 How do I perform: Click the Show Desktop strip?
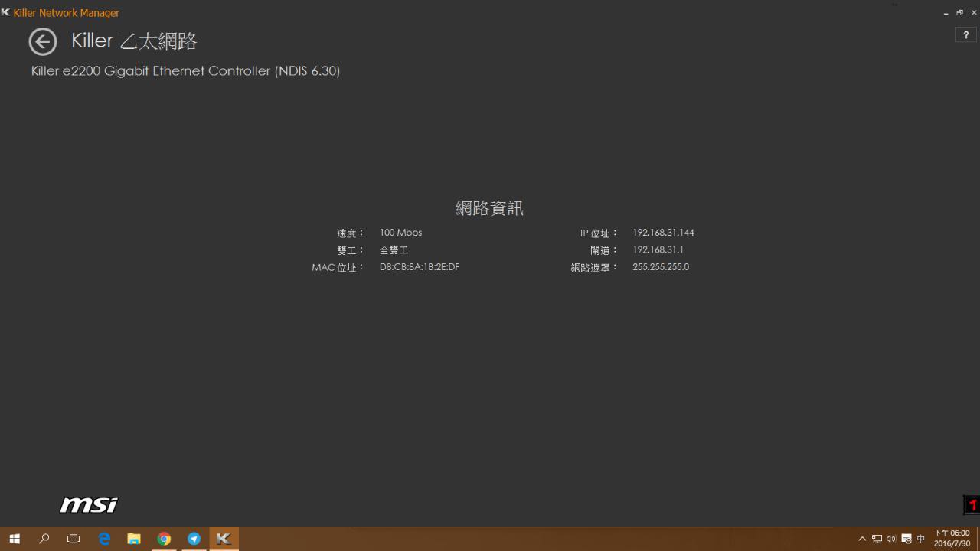coord(978,539)
